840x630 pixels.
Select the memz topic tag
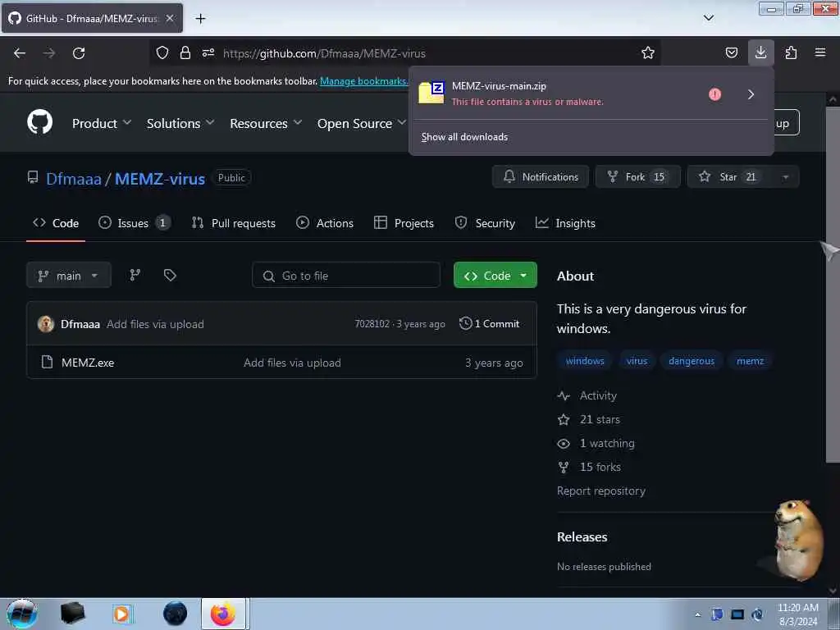750,361
